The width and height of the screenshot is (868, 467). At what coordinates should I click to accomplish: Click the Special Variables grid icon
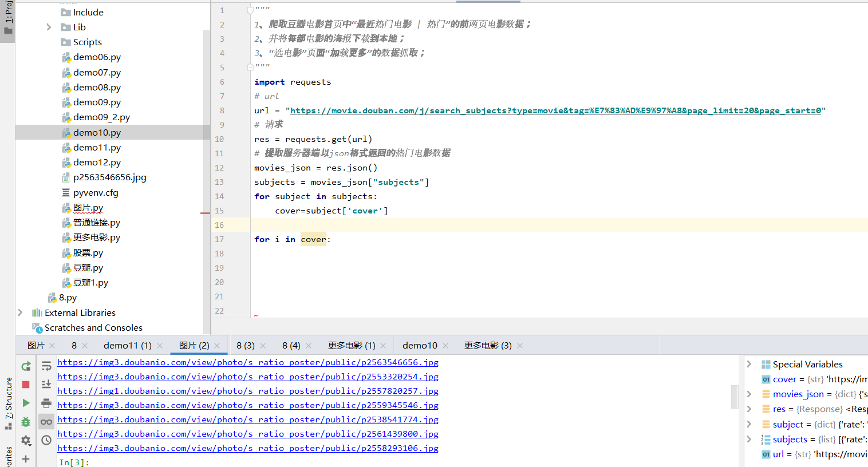pos(766,365)
